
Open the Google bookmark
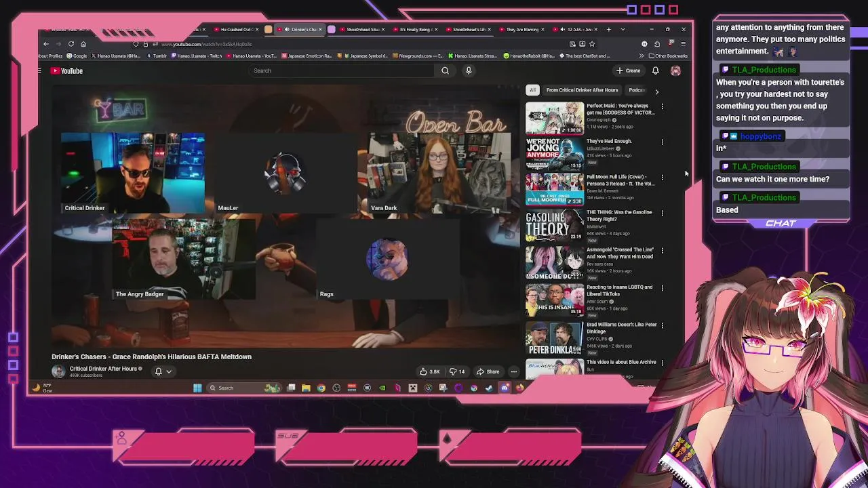click(77, 56)
